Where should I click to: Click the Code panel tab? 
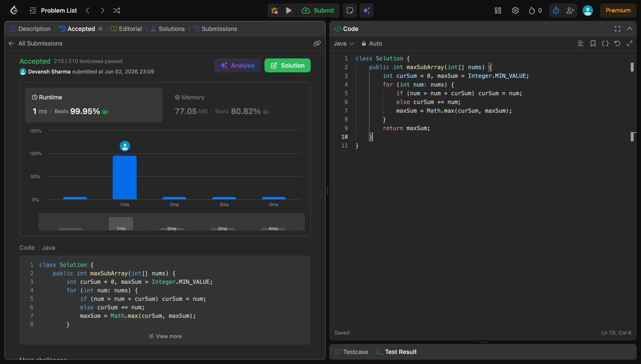(x=346, y=29)
